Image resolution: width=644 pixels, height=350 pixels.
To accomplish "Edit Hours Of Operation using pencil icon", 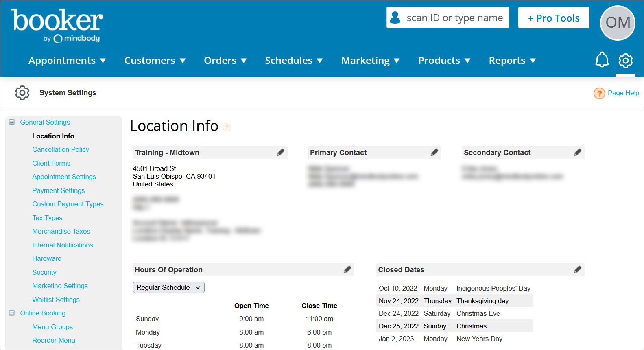I will click(x=347, y=269).
